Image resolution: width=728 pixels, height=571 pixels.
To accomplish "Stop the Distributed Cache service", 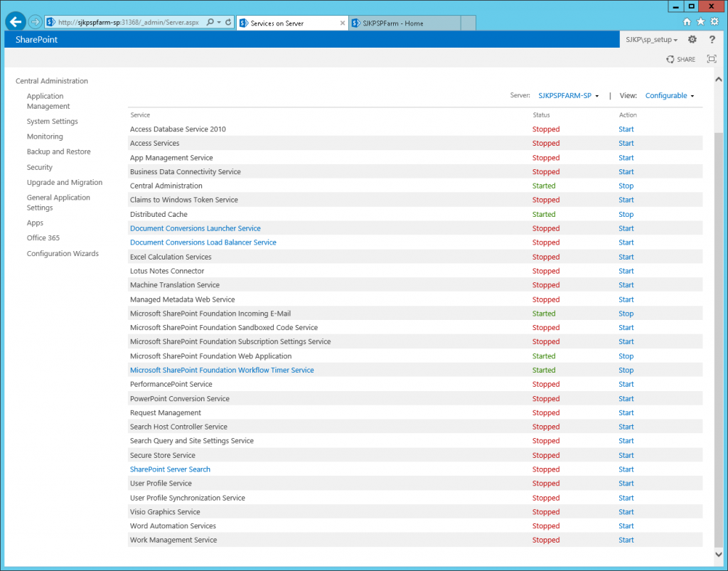I will tap(626, 214).
